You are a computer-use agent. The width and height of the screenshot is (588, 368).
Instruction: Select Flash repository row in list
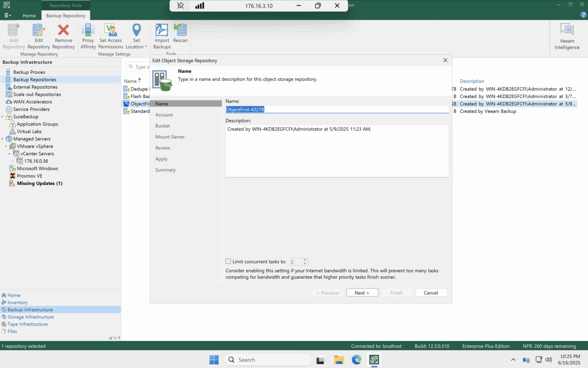point(136,96)
